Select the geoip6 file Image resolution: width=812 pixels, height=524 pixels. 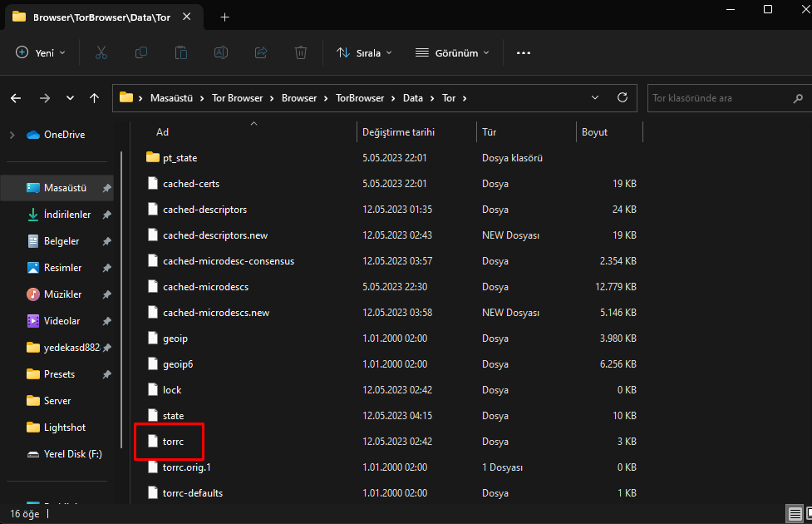click(178, 363)
